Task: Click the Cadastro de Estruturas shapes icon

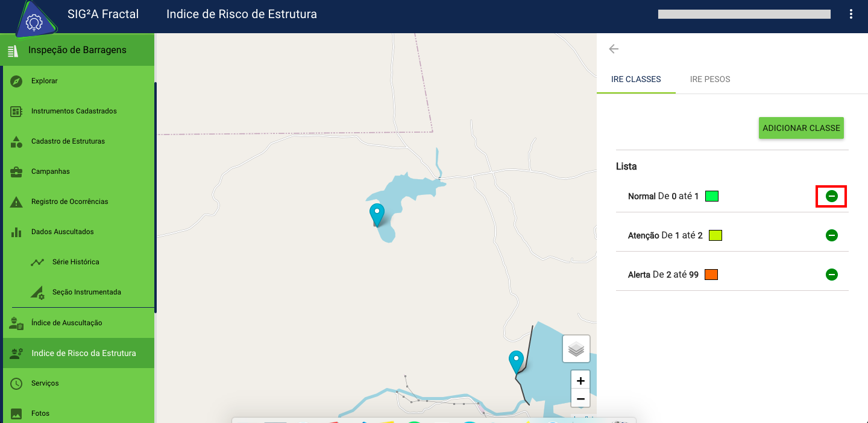Action: pyautogui.click(x=16, y=142)
